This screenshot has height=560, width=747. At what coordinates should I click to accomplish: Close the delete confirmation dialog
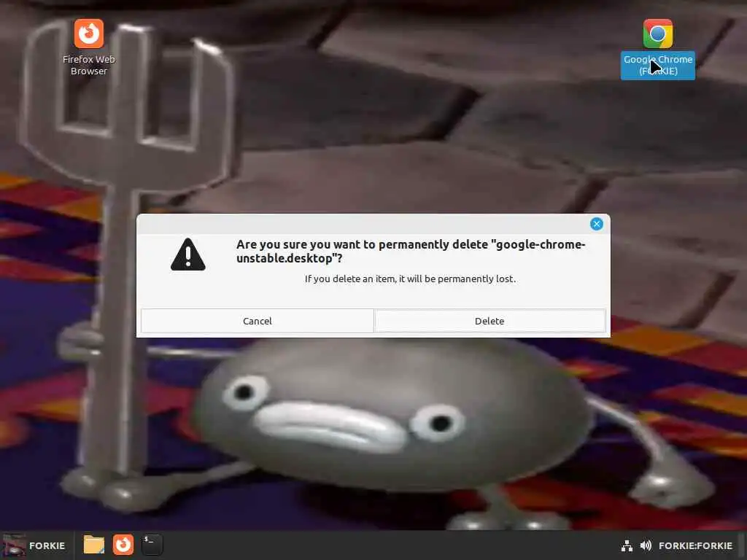pyautogui.click(x=597, y=224)
